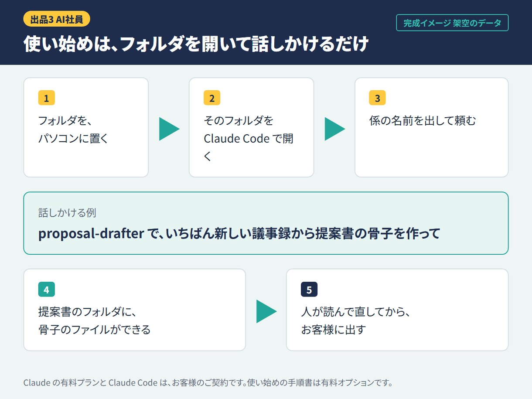Click the step 5 navy badge
Image resolution: width=532 pixels, height=399 pixels.
tap(309, 290)
